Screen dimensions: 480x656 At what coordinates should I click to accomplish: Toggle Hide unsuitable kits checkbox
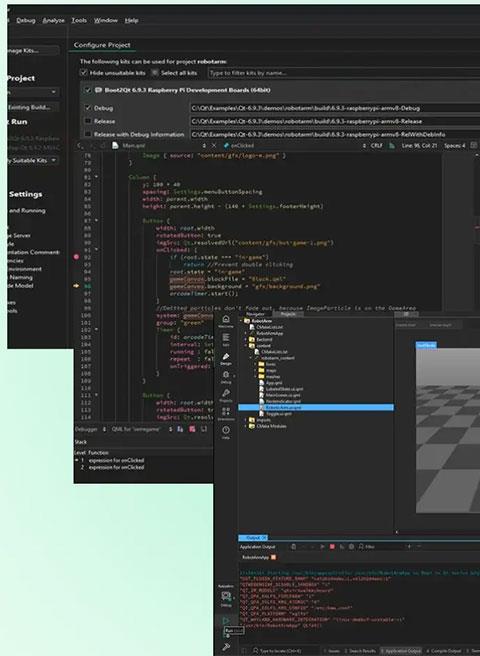(84, 73)
